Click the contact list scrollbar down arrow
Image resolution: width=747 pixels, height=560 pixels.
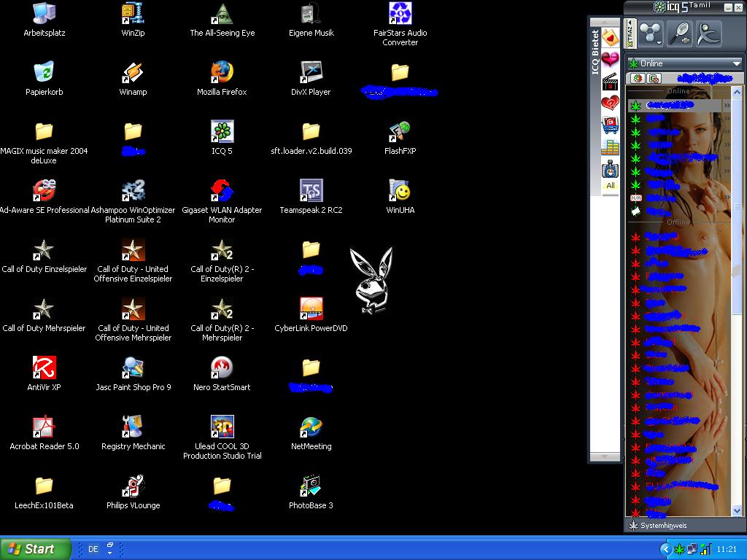tap(736, 511)
